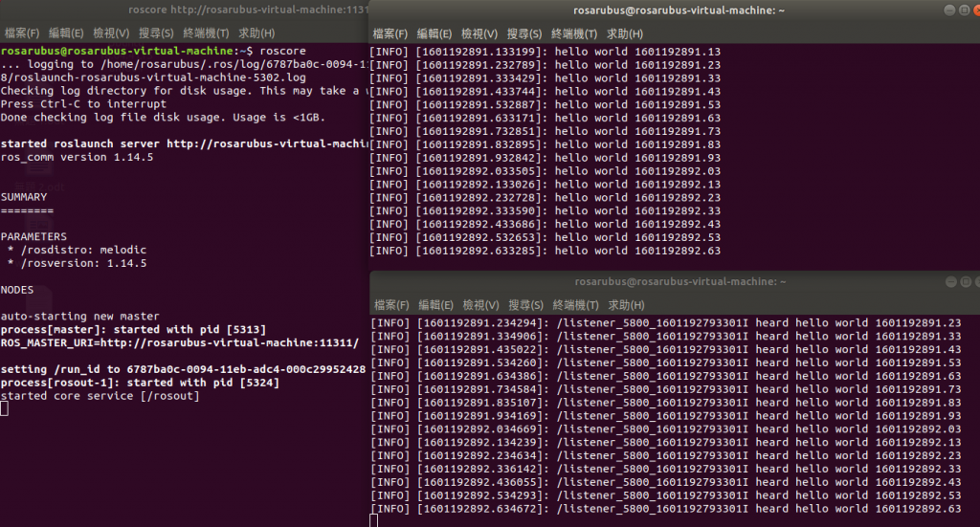Screen dimensions: 980x527
Task: Click the roscore window title bar
Action: point(185,10)
